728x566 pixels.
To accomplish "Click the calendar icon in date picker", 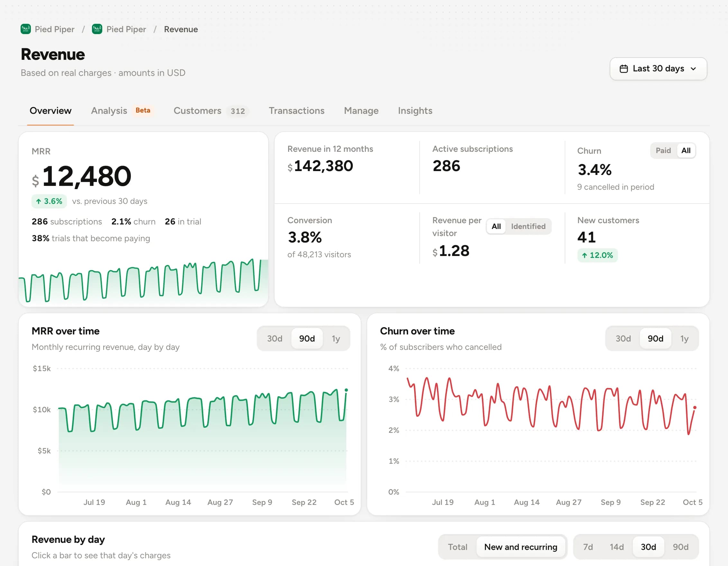I will 623,69.
